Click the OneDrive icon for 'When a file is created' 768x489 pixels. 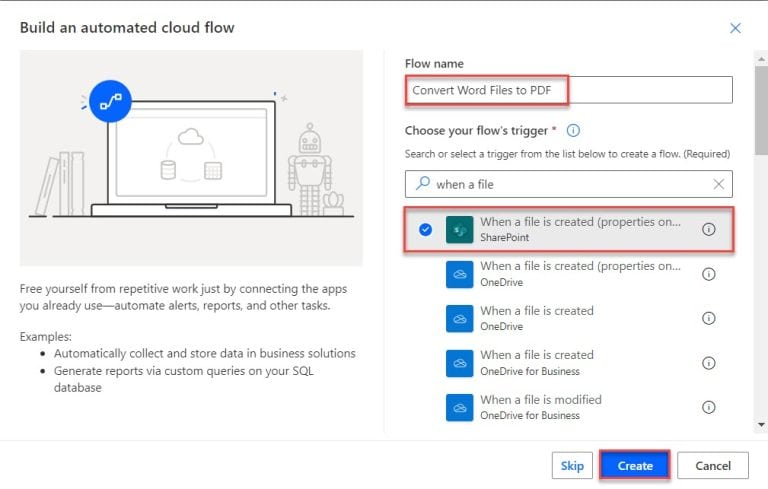(x=459, y=318)
